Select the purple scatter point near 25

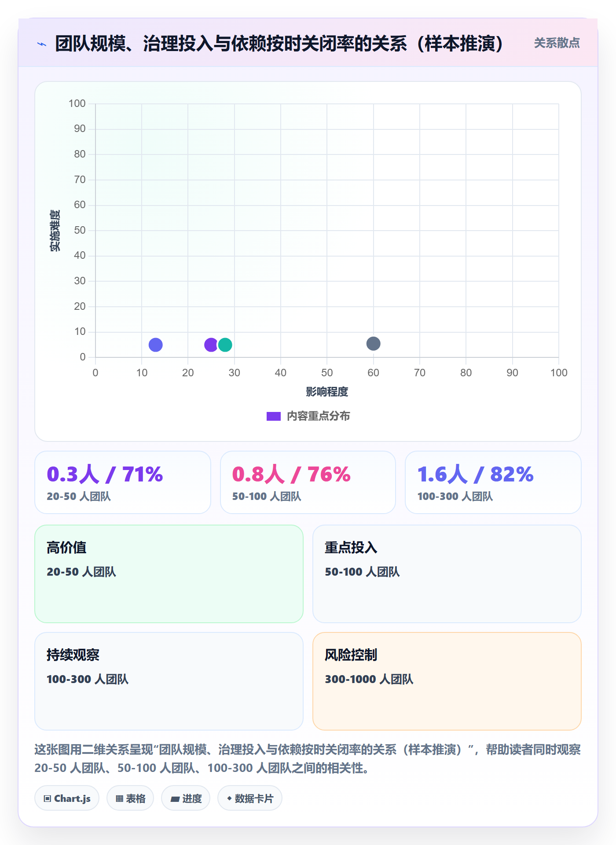tap(211, 345)
